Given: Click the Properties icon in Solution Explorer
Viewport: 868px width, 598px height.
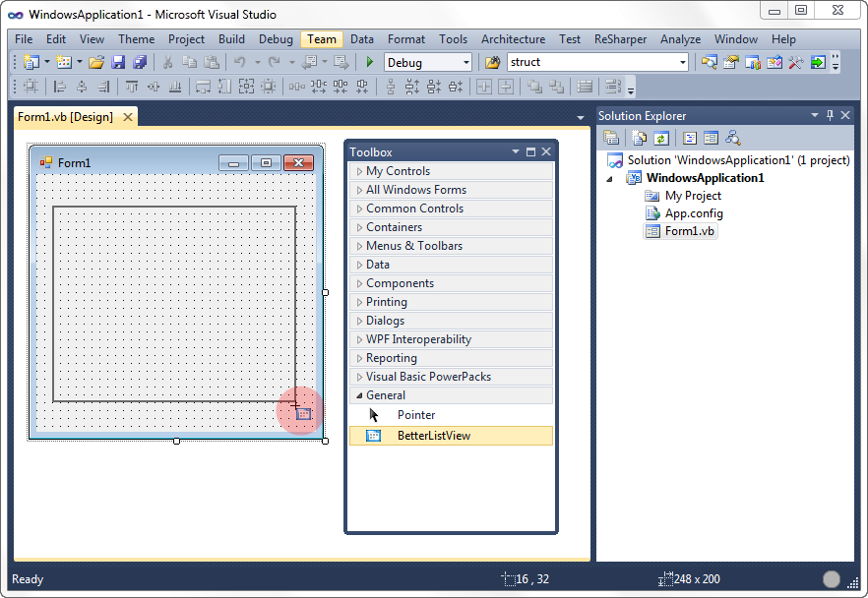Looking at the screenshot, I should [611, 139].
